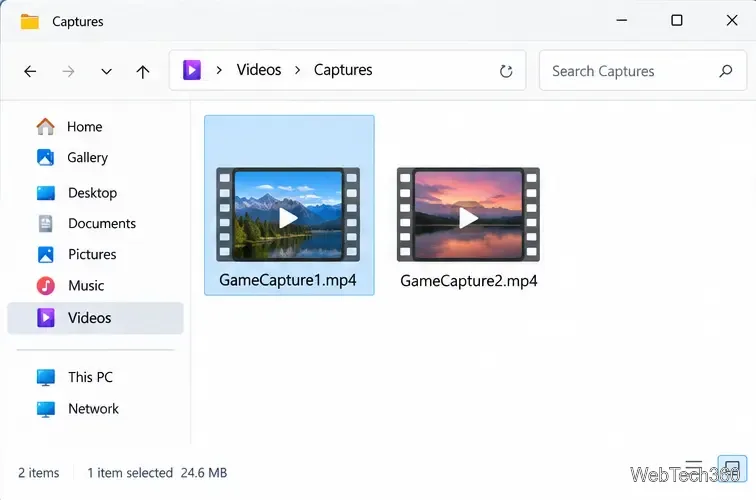Switch to details list view
This screenshot has width=756, height=500.
694,467
